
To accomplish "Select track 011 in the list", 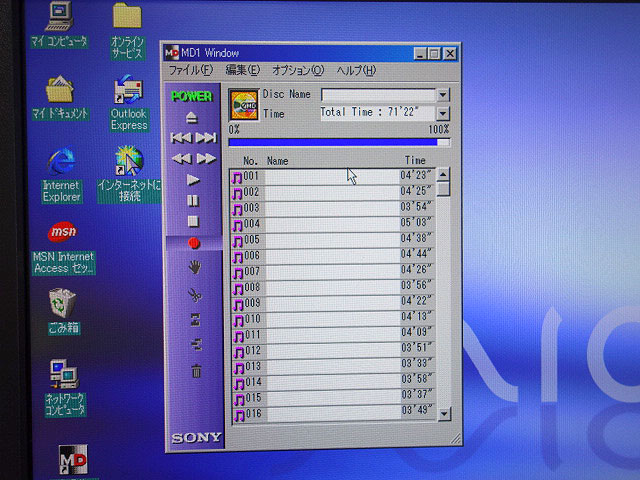I will (333, 334).
